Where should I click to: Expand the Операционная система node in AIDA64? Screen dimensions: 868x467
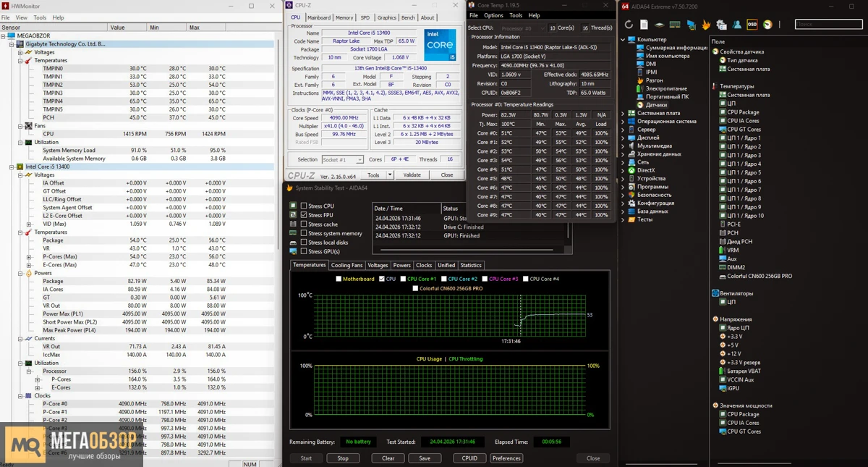pyautogui.click(x=623, y=122)
